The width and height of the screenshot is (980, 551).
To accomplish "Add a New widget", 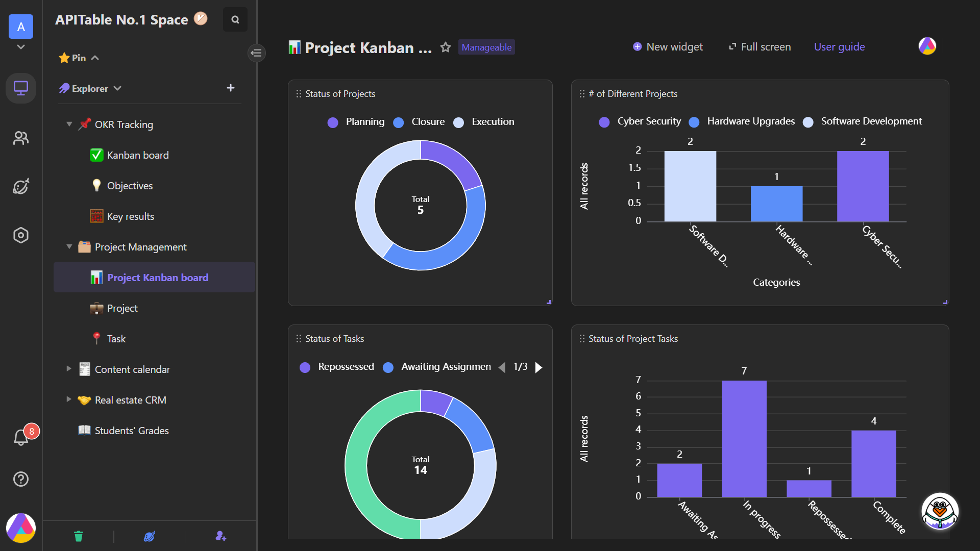I will point(668,47).
